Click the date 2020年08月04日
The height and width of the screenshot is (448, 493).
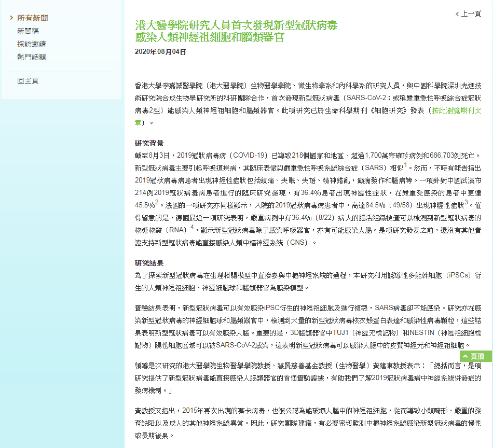(x=160, y=52)
